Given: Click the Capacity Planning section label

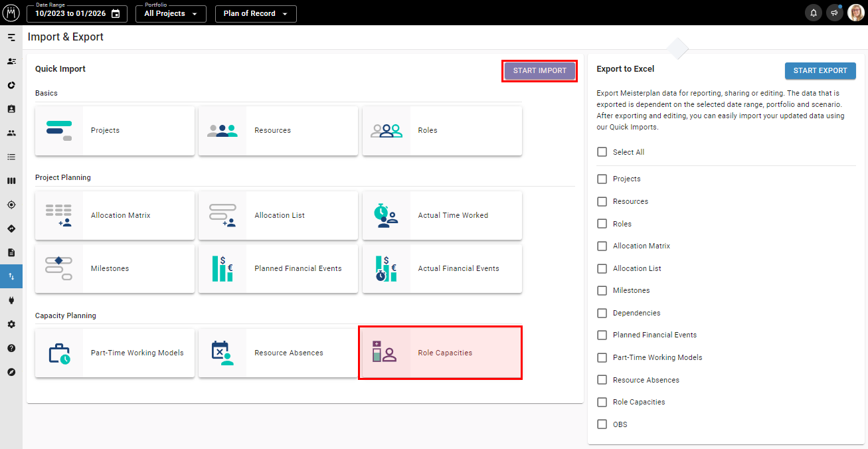Looking at the screenshot, I should point(66,315).
